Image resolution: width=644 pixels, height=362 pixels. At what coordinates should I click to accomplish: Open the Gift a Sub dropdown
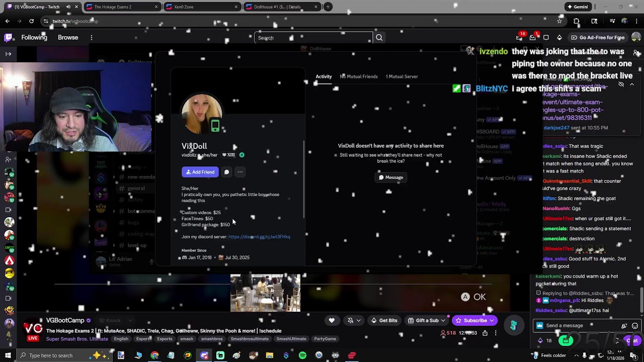tap(427, 320)
